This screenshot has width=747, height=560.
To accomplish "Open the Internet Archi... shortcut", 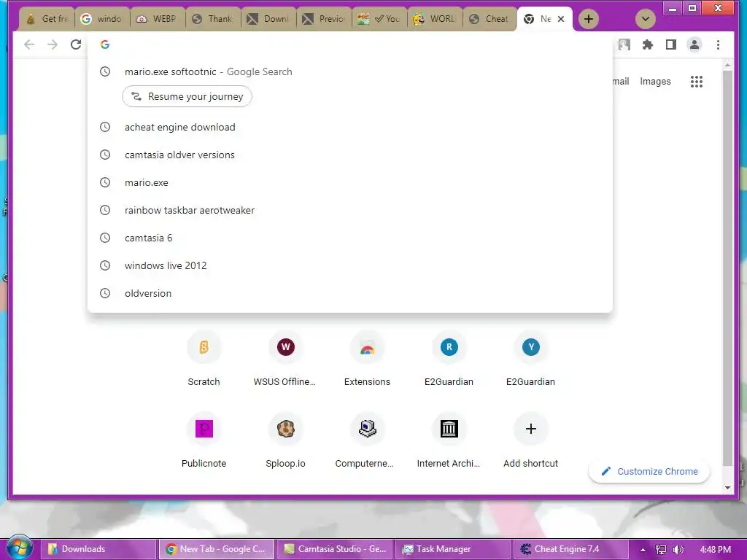I will tap(449, 440).
